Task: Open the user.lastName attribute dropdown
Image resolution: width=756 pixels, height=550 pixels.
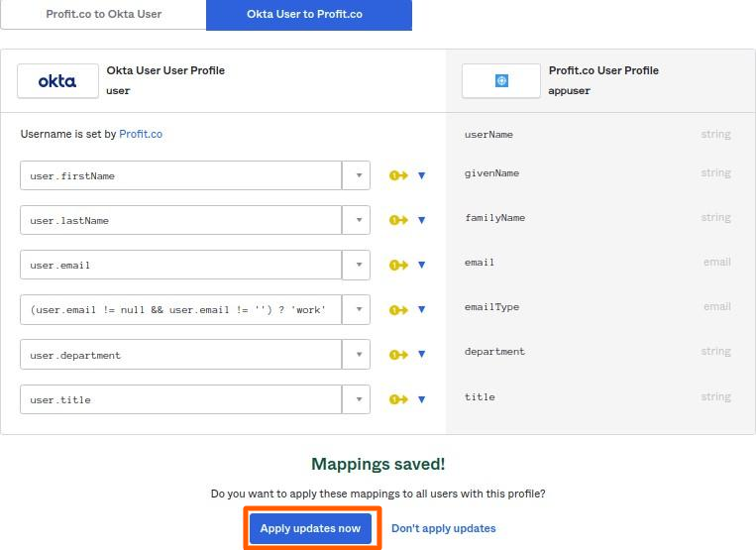Action: pyautogui.click(x=357, y=221)
